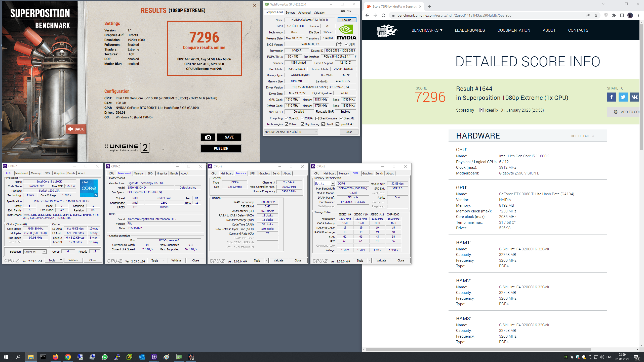Viewport: 644px width, 362px height.
Task: Open CPU-Z icon in taskbar
Action: coord(154,357)
